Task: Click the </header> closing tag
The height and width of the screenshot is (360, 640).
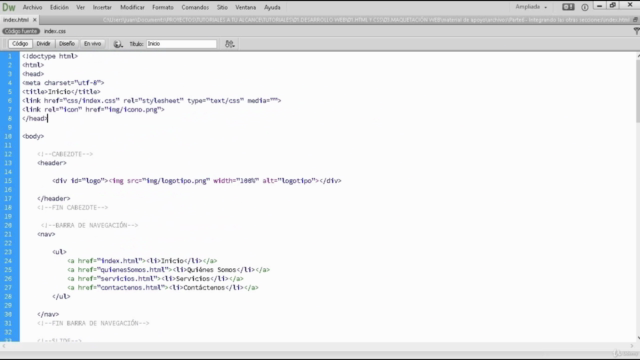Action: 53,198
